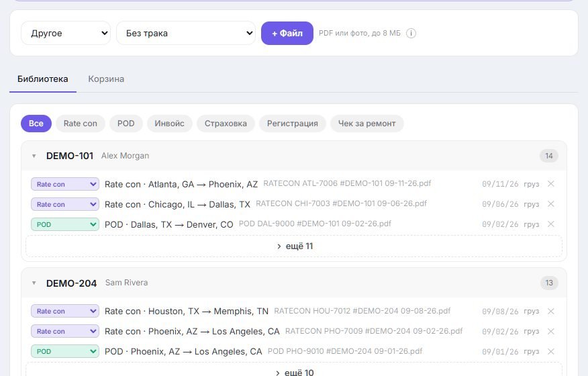Remove the Chicago to Dallas rate con file
This screenshot has width=588, height=376.
coord(551,204)
